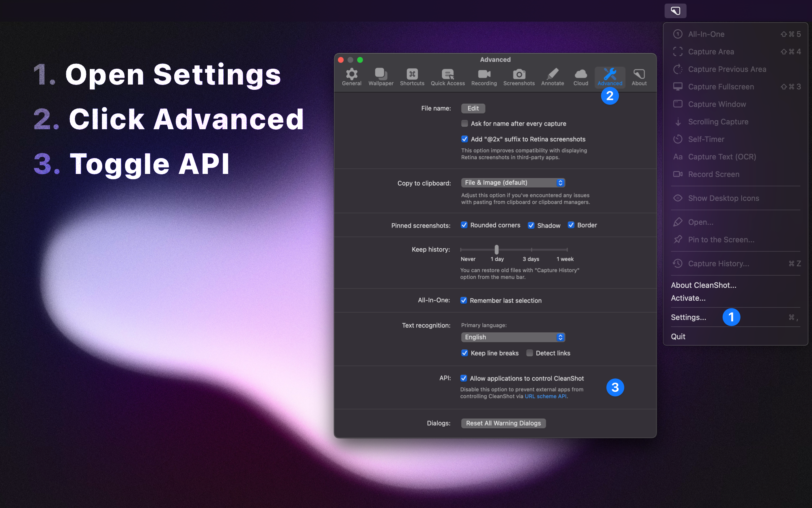
Task: Switch to the Quick Access tab
Action: (x=448, y=77)
